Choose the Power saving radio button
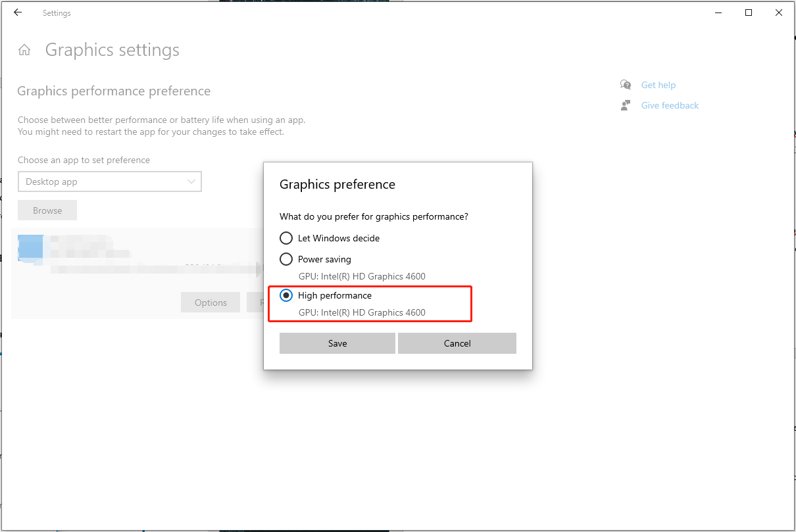The width and height of the screenshot is (796, 532). click(x=286, y=259)
